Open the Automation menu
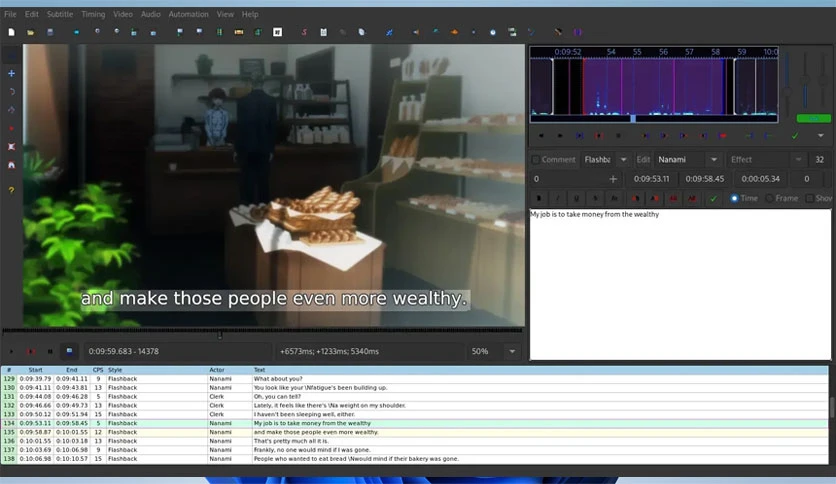The image size is (836, 484). click(188, 14)
